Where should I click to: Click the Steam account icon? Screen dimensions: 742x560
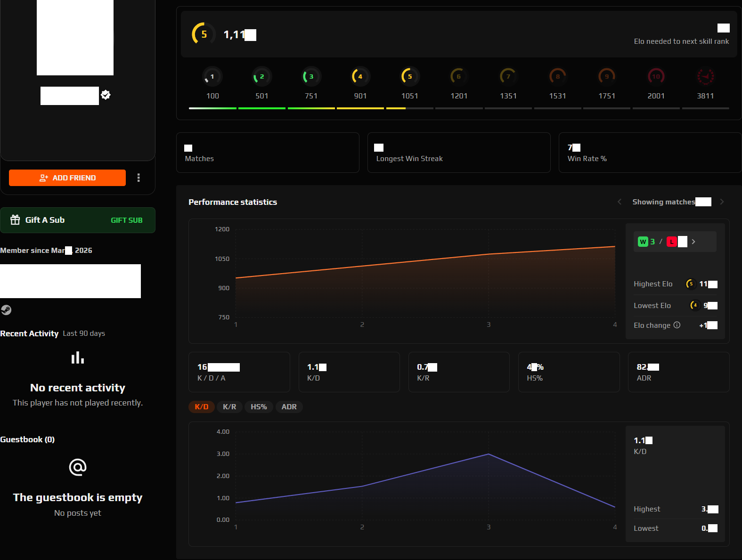(6, 310)
